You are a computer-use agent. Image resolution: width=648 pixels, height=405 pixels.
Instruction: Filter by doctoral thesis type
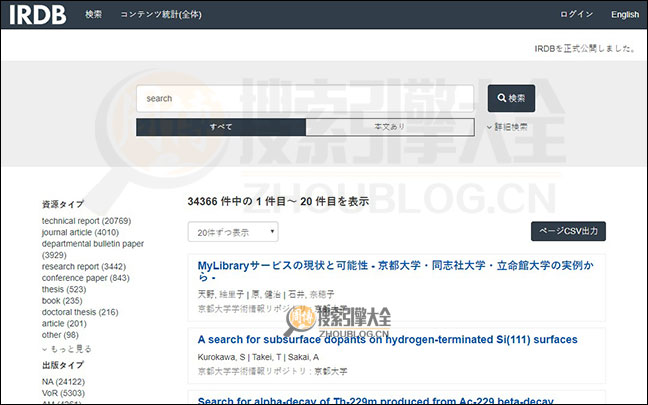(x=80, y=312)
